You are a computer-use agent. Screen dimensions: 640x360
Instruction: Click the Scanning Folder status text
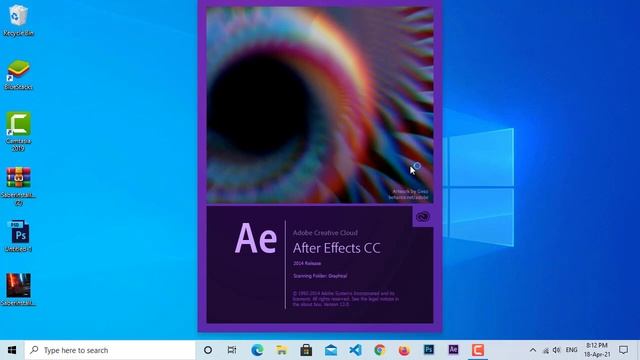320,276
